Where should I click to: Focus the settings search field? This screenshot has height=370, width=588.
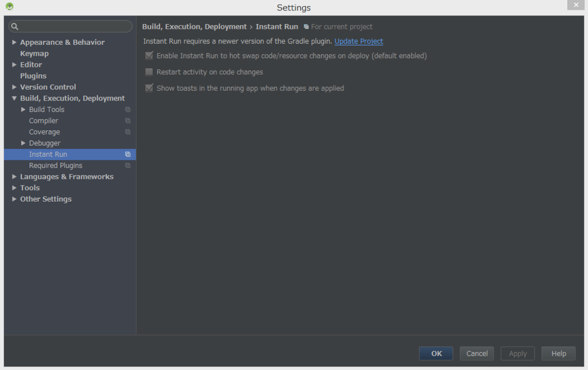[71, 26]
